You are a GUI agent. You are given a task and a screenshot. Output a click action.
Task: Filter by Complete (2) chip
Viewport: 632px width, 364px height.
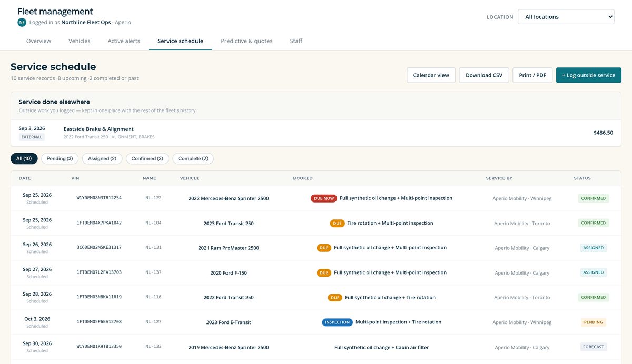point(193,158)
